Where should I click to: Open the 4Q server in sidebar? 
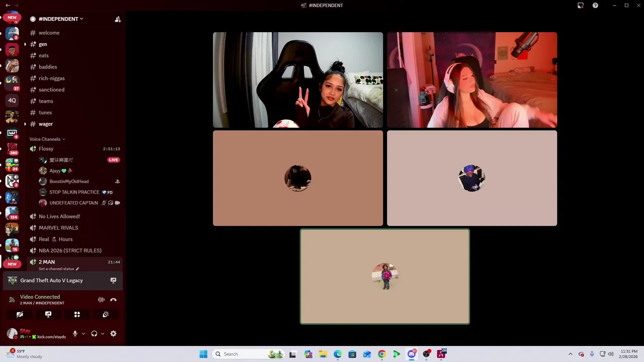pyautogui.click(x=12, y=100)
